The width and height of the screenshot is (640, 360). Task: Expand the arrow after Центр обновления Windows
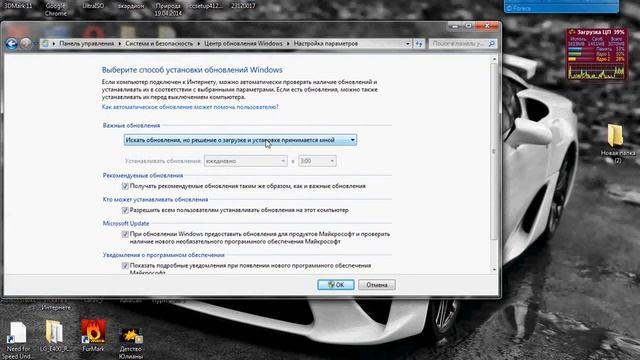(288, 44)
